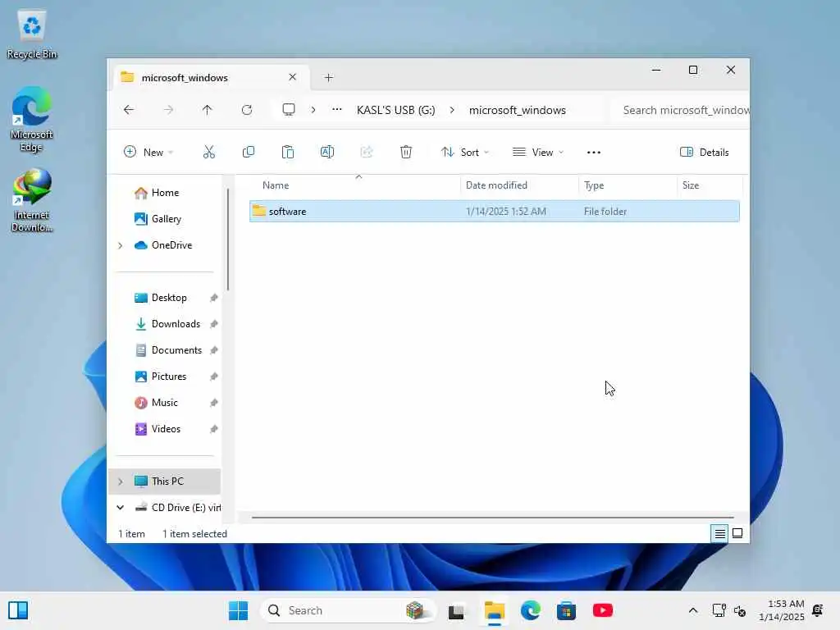Open Microsoft Edge from taskbar

click(531, 610)
